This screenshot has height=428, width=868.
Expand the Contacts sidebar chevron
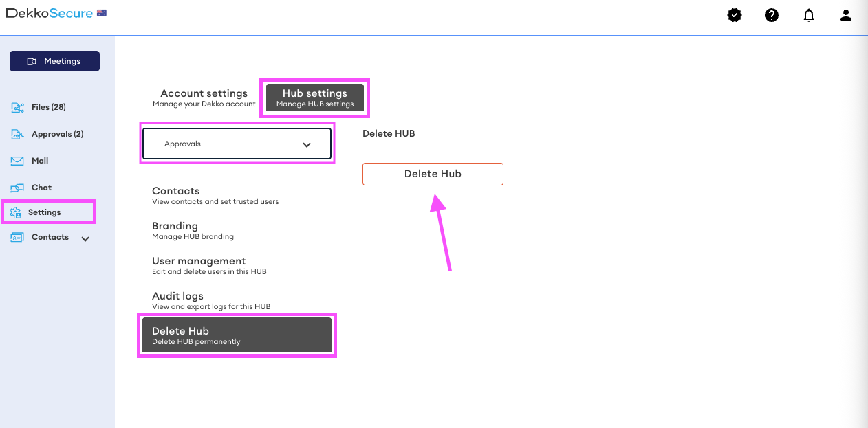(x=85, y=239)
